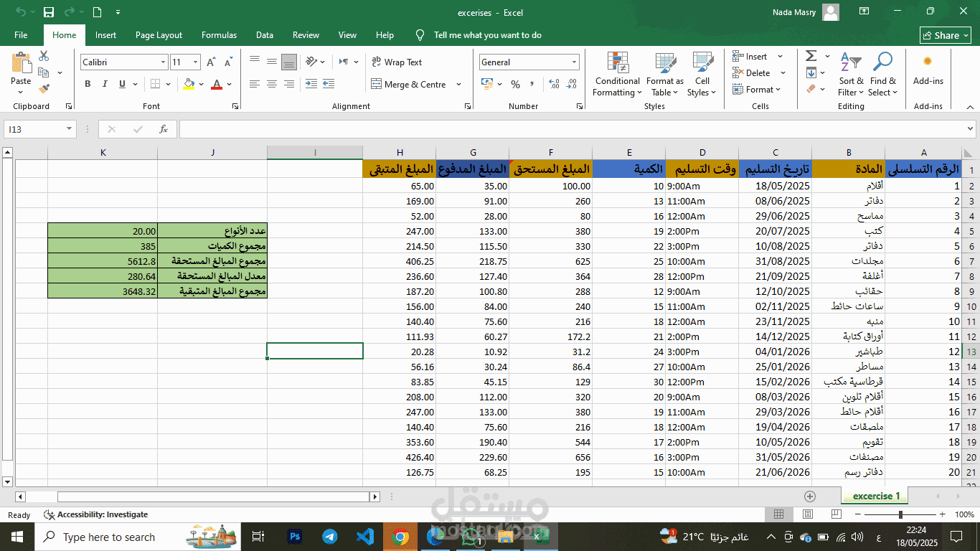The height and width of the screenshot is (551, 980).
Task: Click the Copy icon in Clipboard group
Action: [44, 72]
